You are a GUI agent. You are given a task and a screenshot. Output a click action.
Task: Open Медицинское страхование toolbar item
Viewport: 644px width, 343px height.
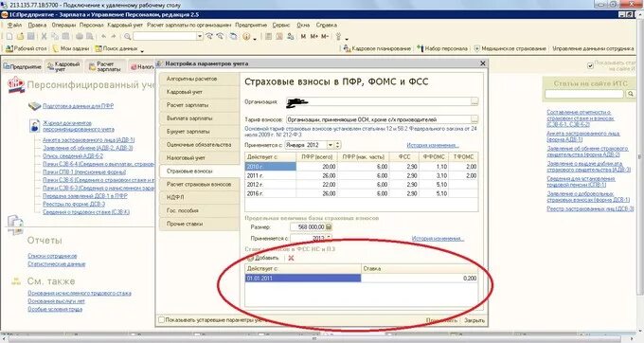coord(510,48)
